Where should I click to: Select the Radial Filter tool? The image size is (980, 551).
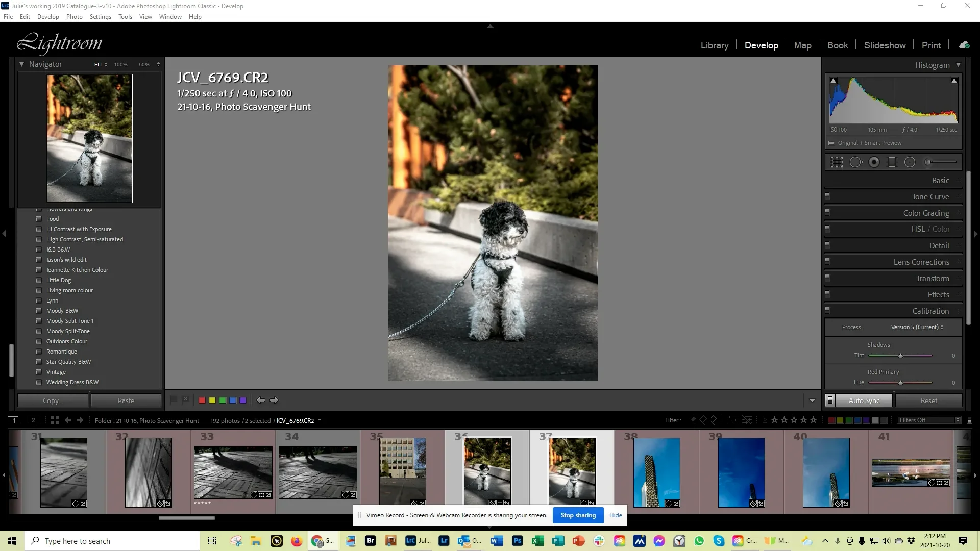point(910,162)
